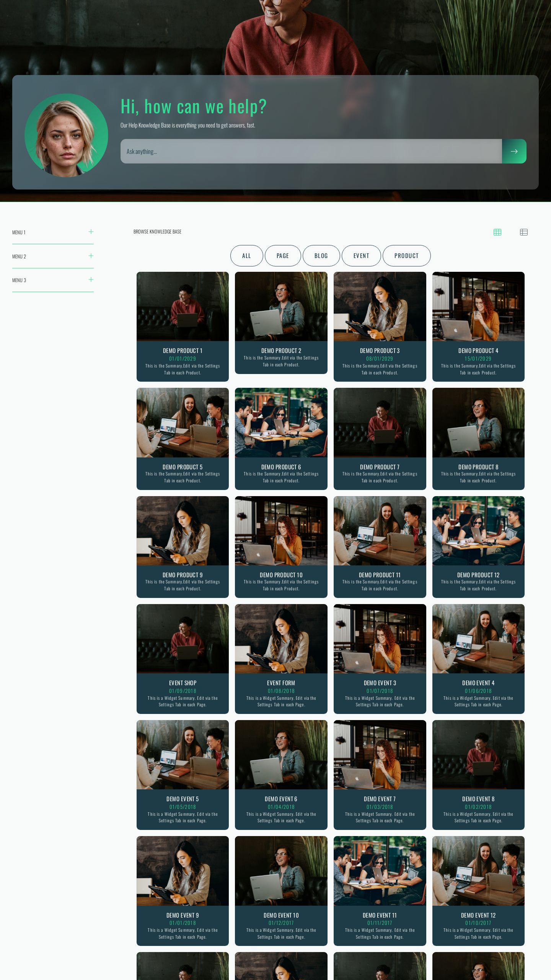The width and height of the screenshot is (551, 980).
Task: Switch to grid view layout
Action: pyautogui.click(x=497, y=232)
